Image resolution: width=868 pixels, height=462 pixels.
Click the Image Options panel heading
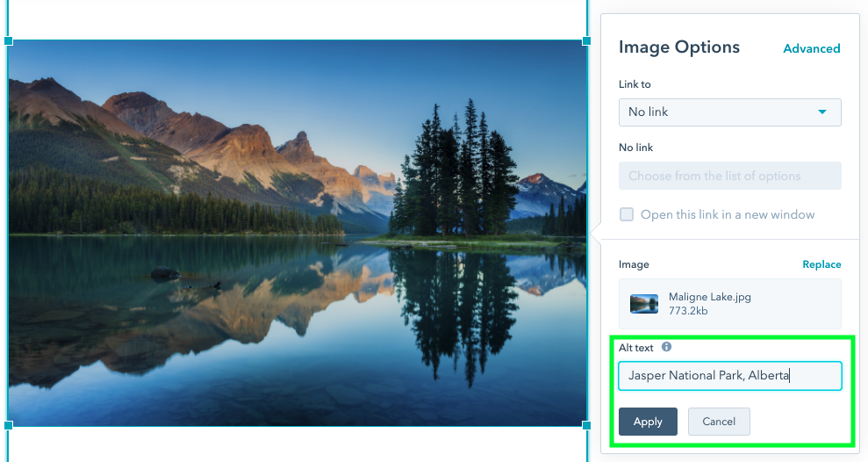678,47
